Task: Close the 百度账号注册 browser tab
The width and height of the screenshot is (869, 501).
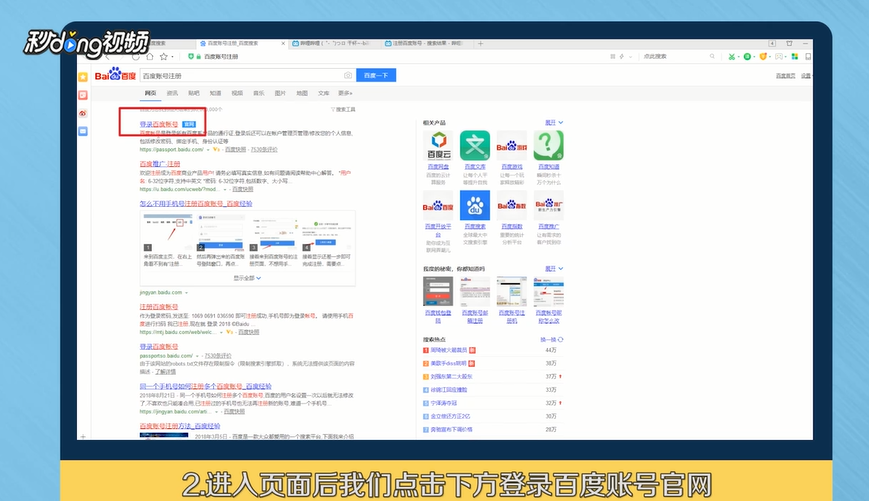Action: (x=283, y=43)
